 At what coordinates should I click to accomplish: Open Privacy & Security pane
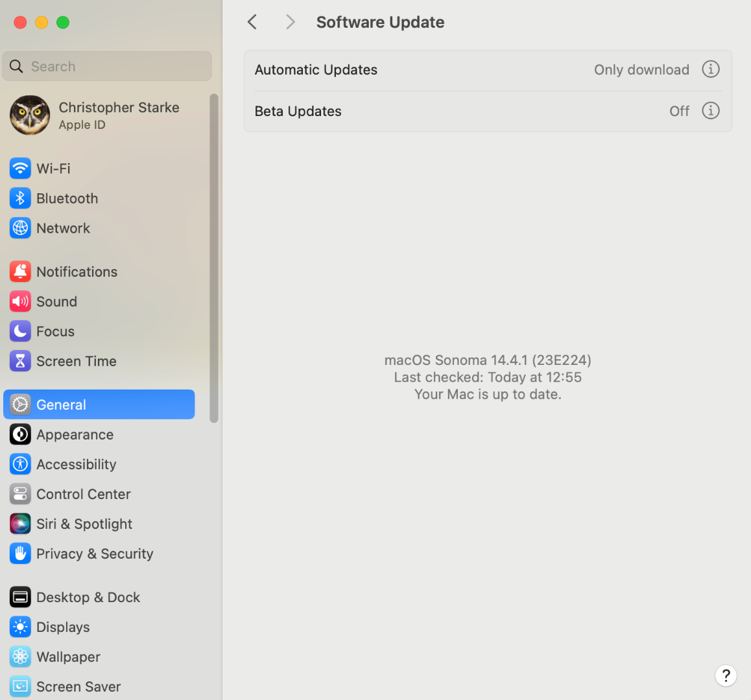click(95, 554)
